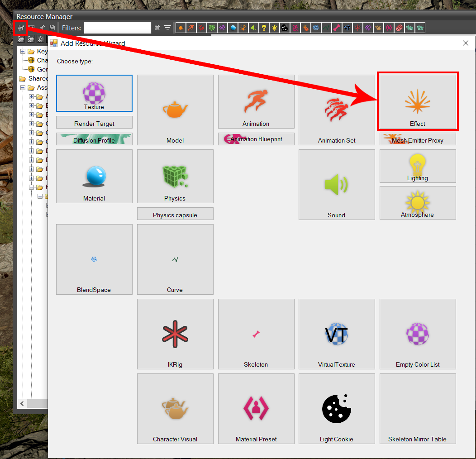Expand the Key... folder tree node

(x=23, y=52)
